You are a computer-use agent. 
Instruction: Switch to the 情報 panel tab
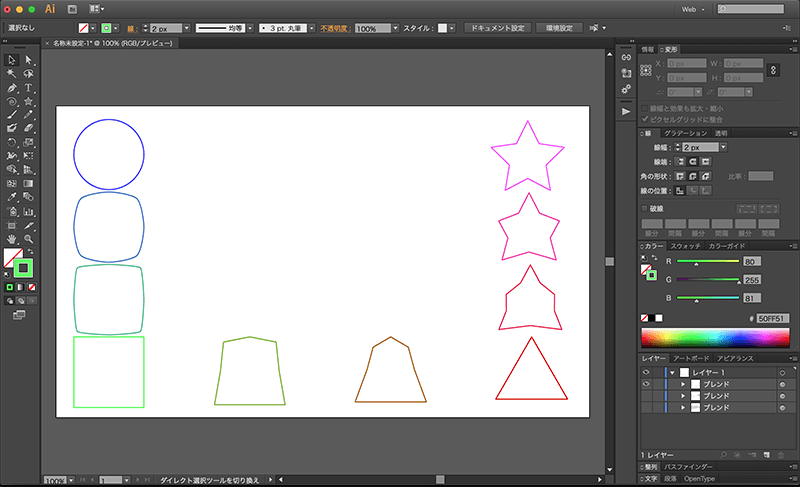(648, 49)
